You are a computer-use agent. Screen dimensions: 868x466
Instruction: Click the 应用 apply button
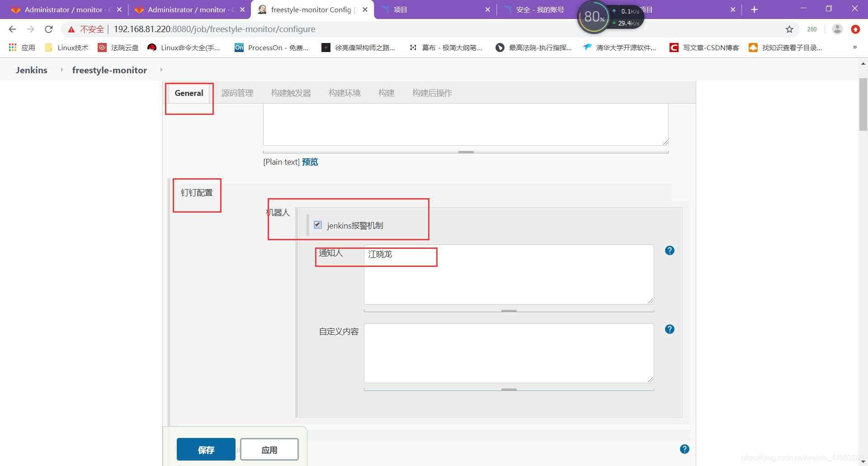(269, 449)
